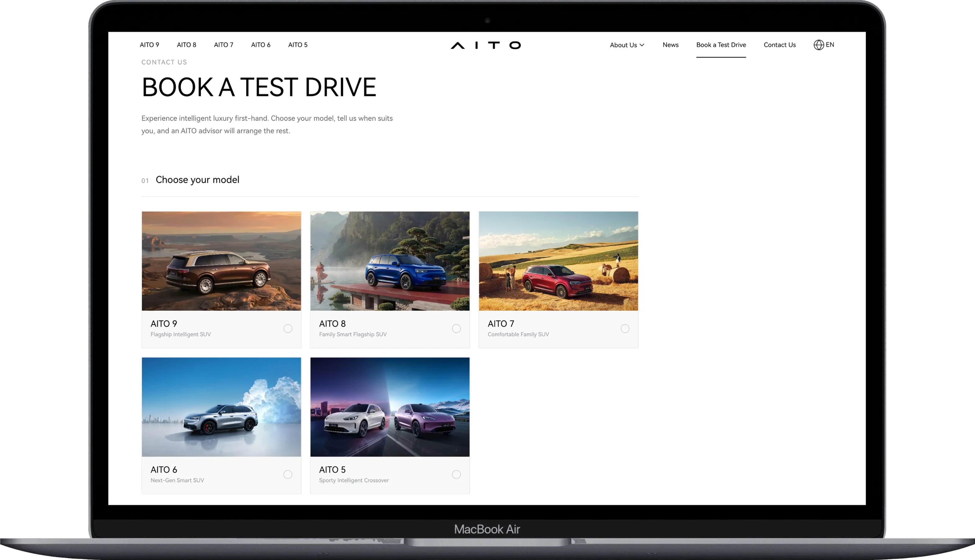Open AITO 7 in top navigation
975x560 pixels.
point(224,45)
